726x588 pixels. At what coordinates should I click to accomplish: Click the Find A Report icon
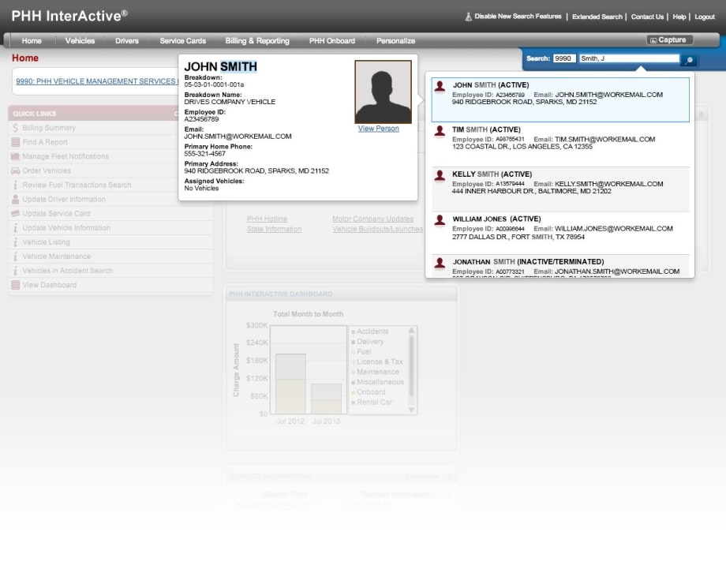pos(15,142)
